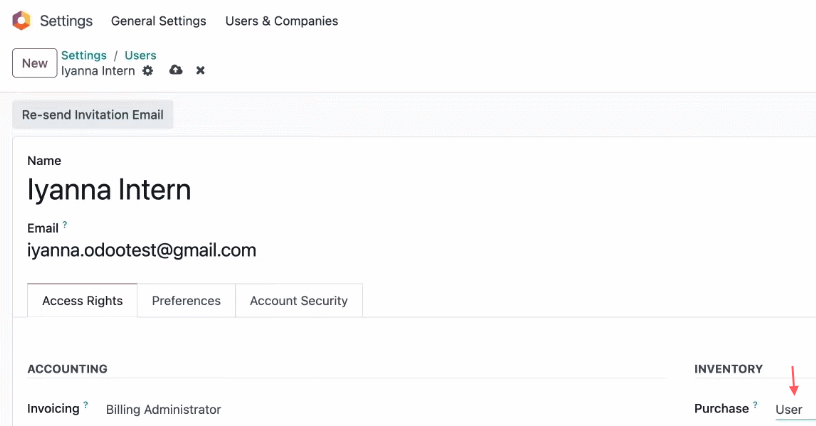Switch to the Preferences tab
Viewport: 816px width, 426px height.
tap(186, 301)
